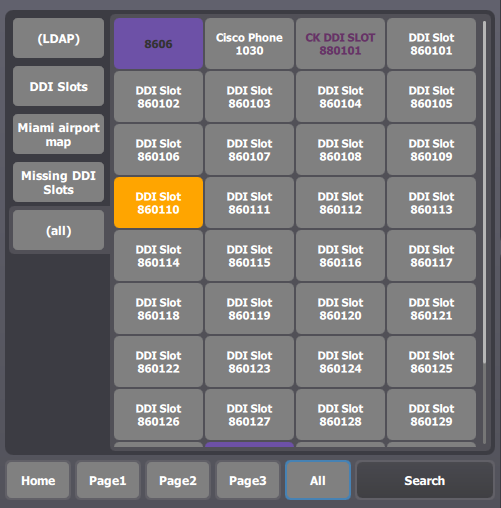
Task: Switch to Page1 tab
Action: click(108, 480)
